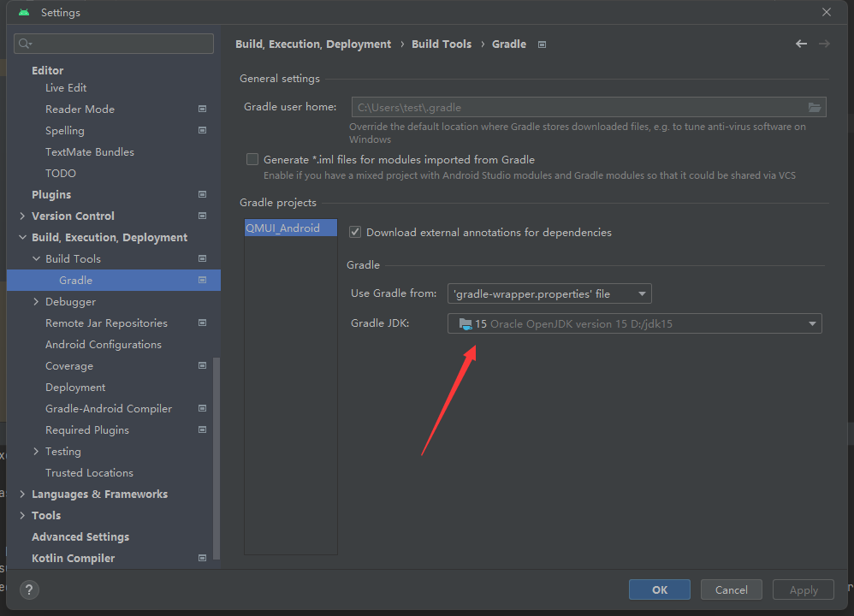Viewport: 854px width, 616px height.
Task: Open the Use Gradle from dropdown
Action: point(549,293)
